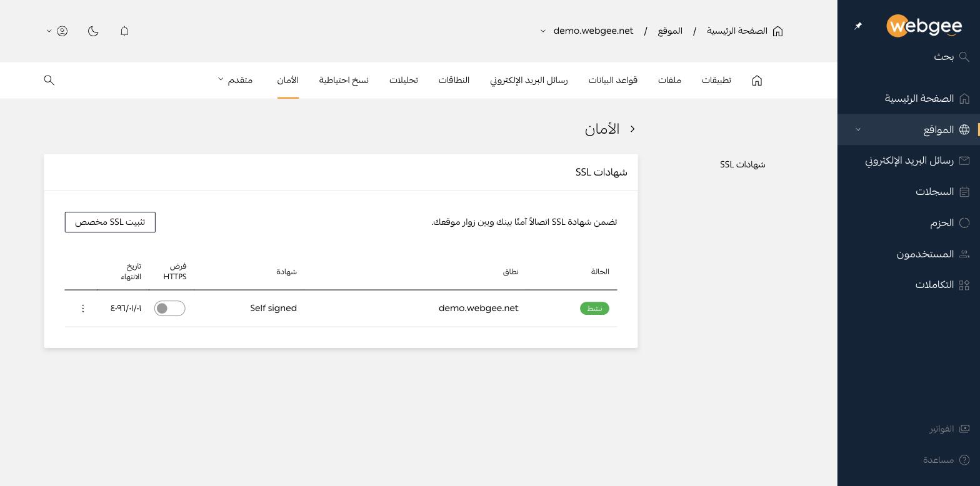The image size is (980, 486).
Task: Click the search icon in tab bar
Action: 49,80
